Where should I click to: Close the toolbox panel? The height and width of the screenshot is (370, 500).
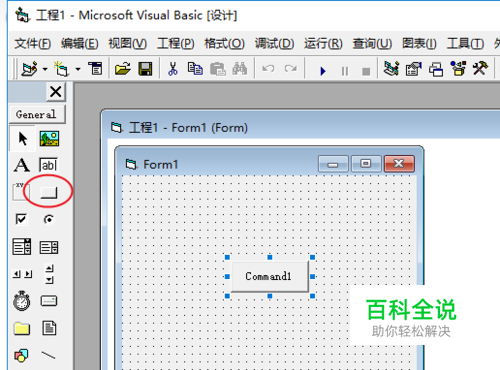(x=55, y=92)
